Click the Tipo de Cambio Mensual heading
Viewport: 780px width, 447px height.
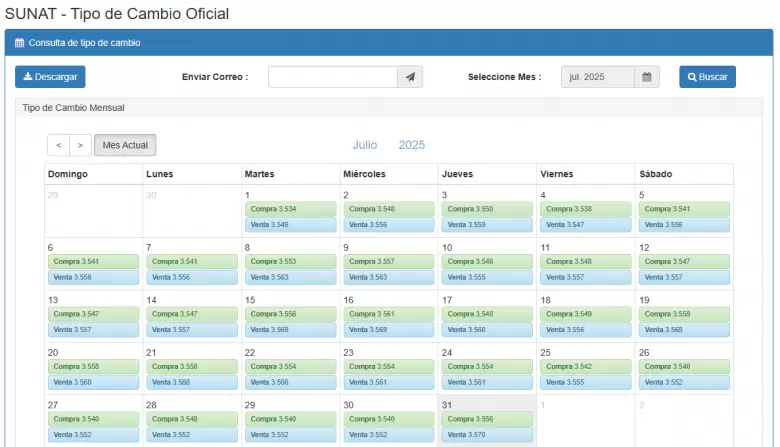pyautogui.click(x=74, y=108)
